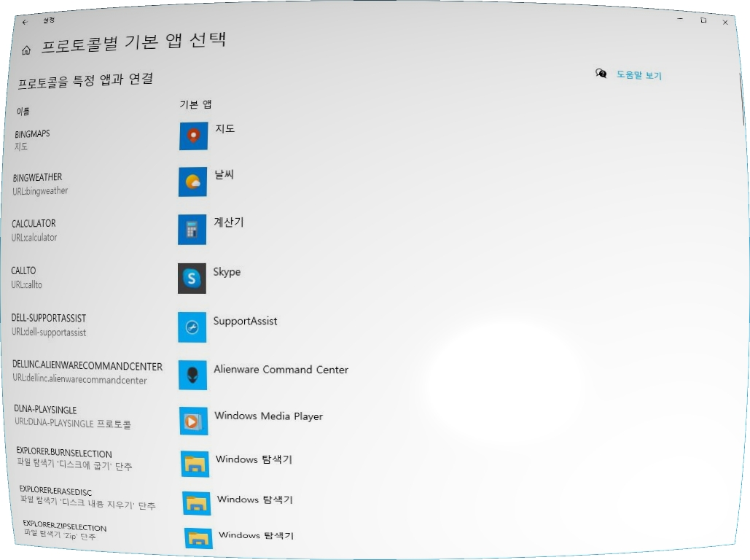
Task: Click the Windows Media Player icon
Action: point(194,421)
